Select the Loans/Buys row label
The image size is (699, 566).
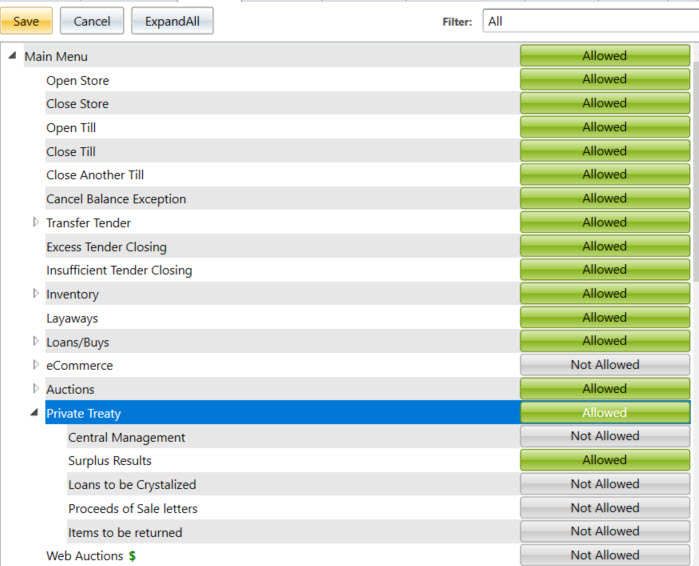pos(78,342)
